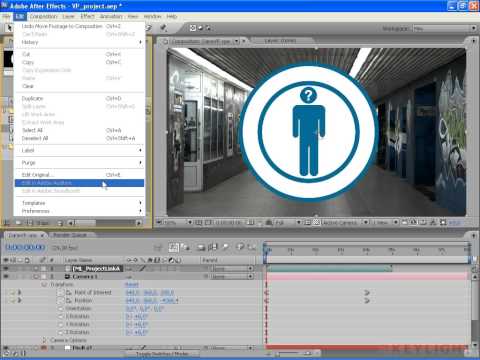
Task: Toggle the Z Rotation stopwatch
Action: click(x=61, y=332)
